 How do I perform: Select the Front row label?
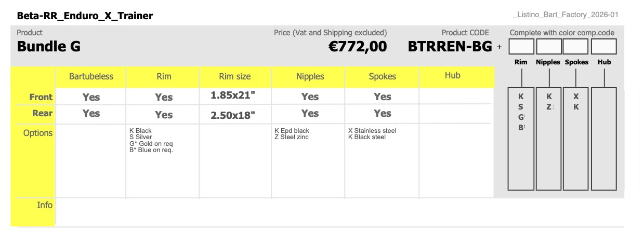coord(41,97)
